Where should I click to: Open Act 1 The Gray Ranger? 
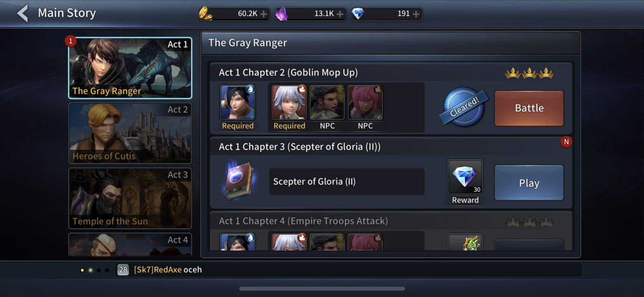(x=130, y=68)
